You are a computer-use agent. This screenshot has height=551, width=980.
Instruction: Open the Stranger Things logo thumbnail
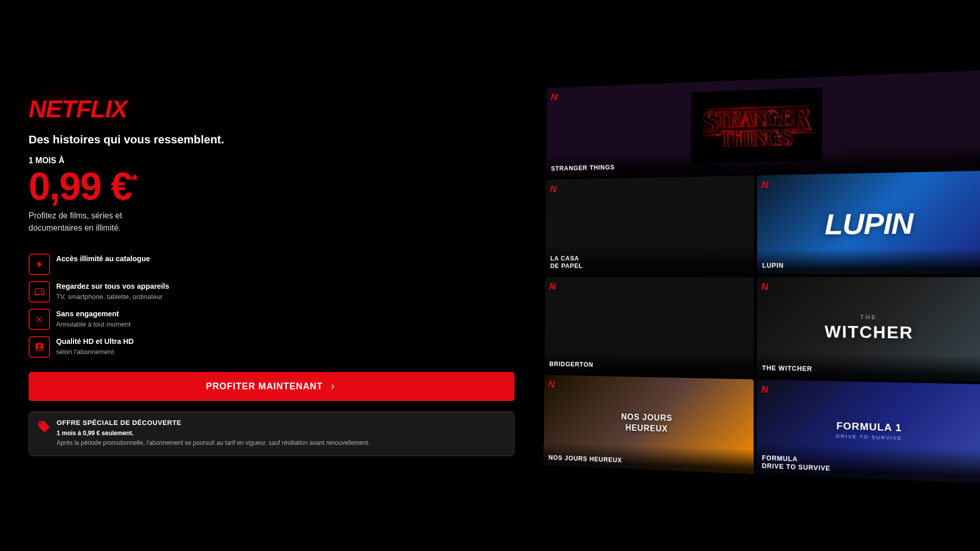point(756,126)
